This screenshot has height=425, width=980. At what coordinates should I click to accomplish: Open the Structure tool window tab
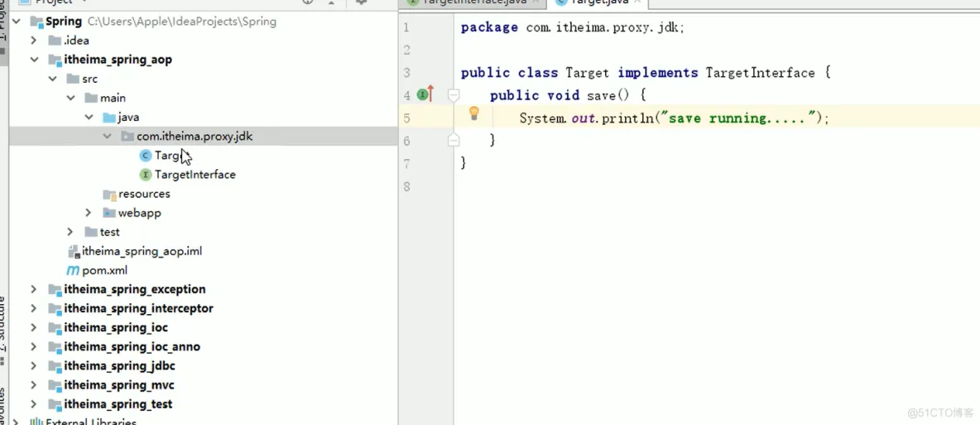click(4, 331)
